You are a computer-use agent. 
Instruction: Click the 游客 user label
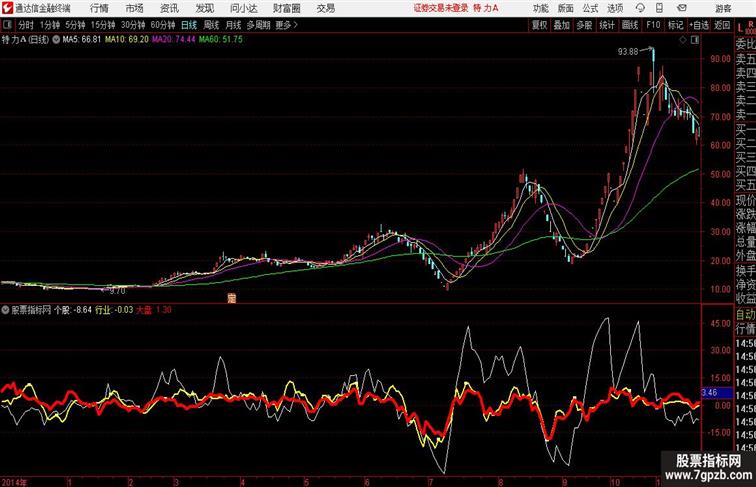pyautogui.click(x=723, y=8)
